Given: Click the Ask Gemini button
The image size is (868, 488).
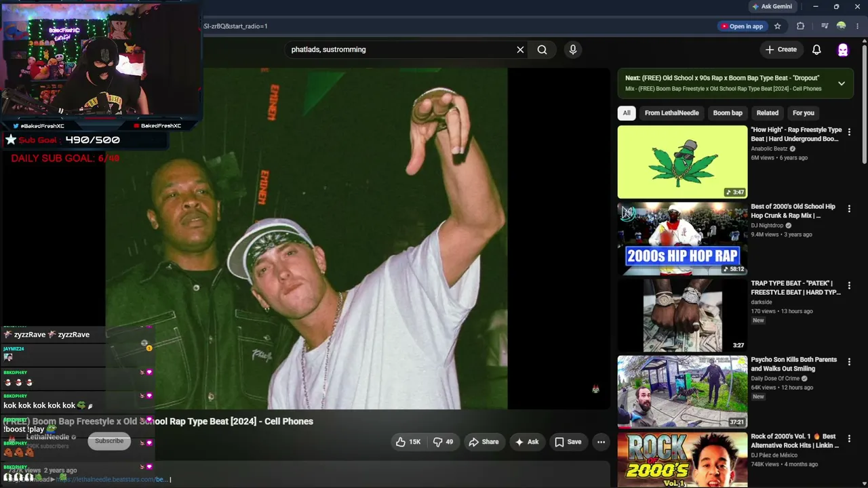Looking at the screenshot, I should pyautogui.click(x=772, y=7).
